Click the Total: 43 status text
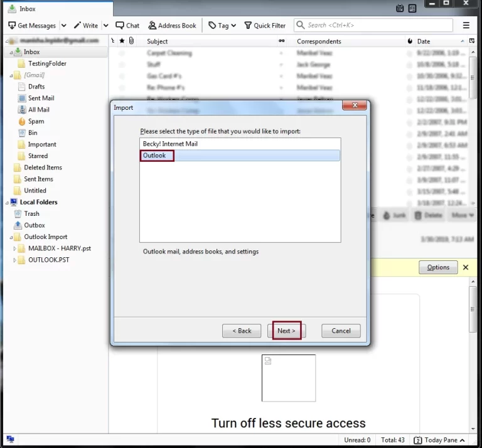 [x=393, y=440]
